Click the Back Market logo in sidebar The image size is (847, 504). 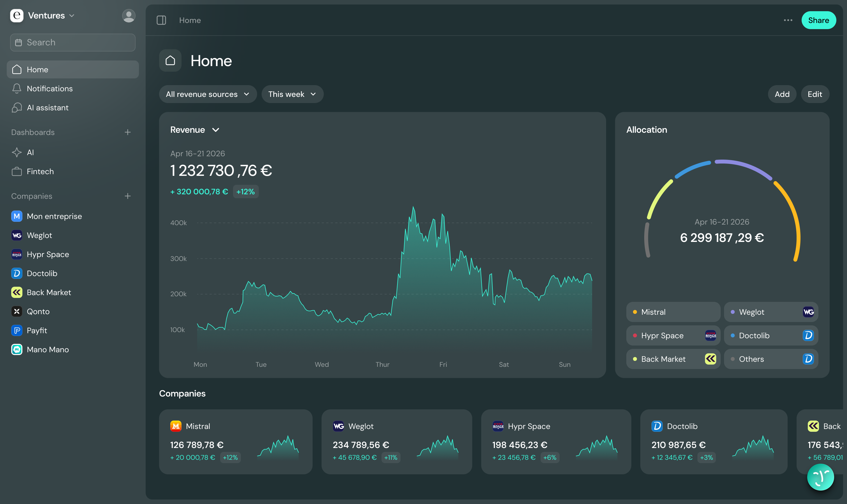(17, 292)
